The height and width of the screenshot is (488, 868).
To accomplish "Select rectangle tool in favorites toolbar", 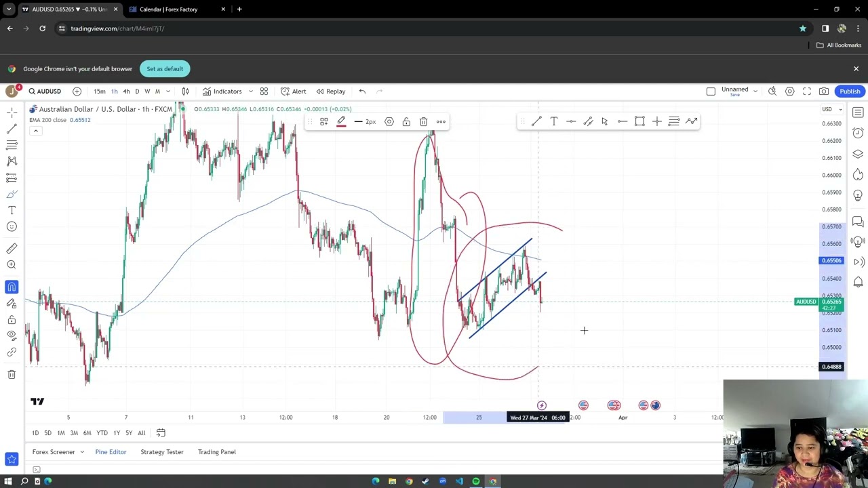I will click(x=639, y=121).
